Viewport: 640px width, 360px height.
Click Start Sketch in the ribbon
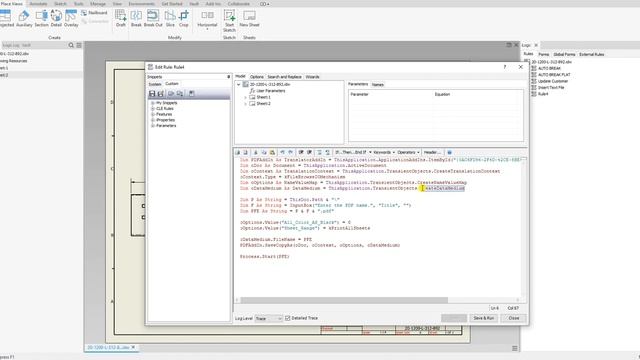coord(229,21)
